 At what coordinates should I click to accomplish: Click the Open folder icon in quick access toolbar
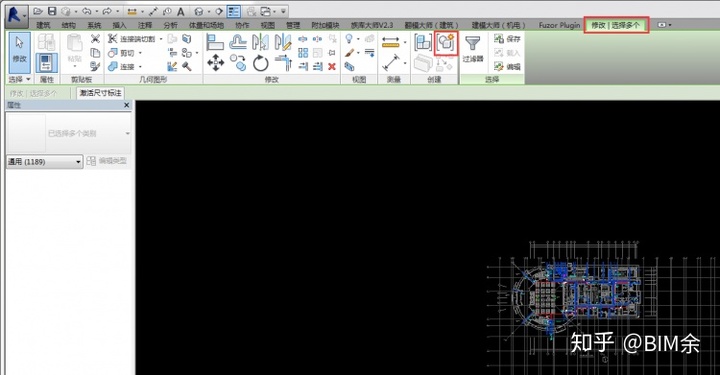[38, 11]
